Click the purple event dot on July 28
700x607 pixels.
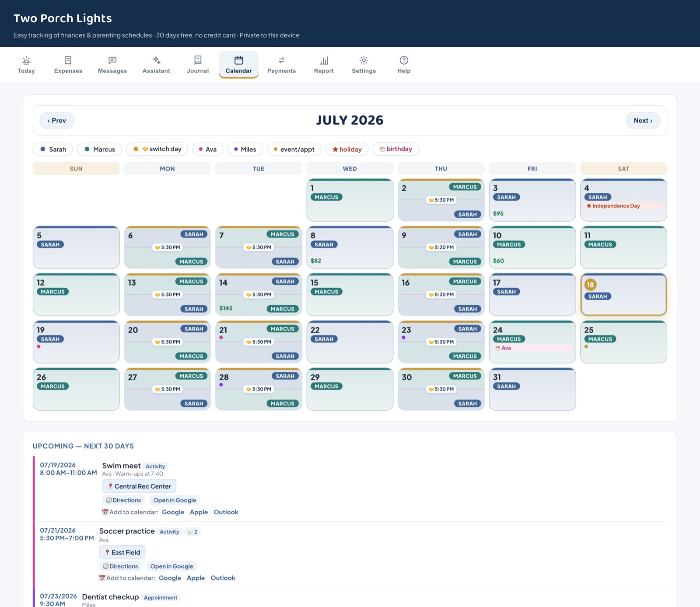pos(221,385)
